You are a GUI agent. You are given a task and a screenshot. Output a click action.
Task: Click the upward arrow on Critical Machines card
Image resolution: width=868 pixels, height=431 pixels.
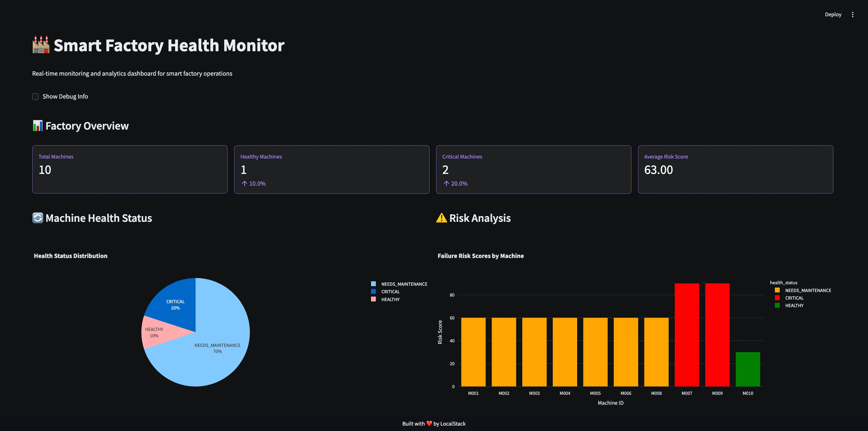tap(446, 183)
